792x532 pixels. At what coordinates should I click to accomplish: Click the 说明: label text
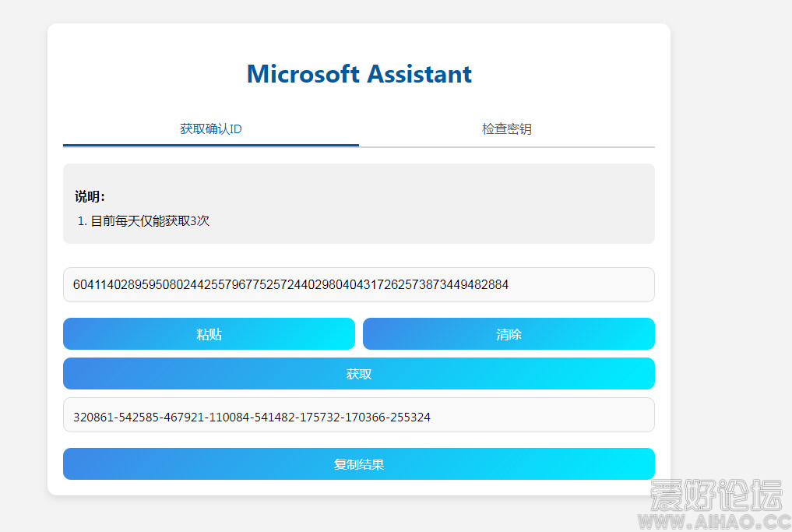click(x=90, y=196)
